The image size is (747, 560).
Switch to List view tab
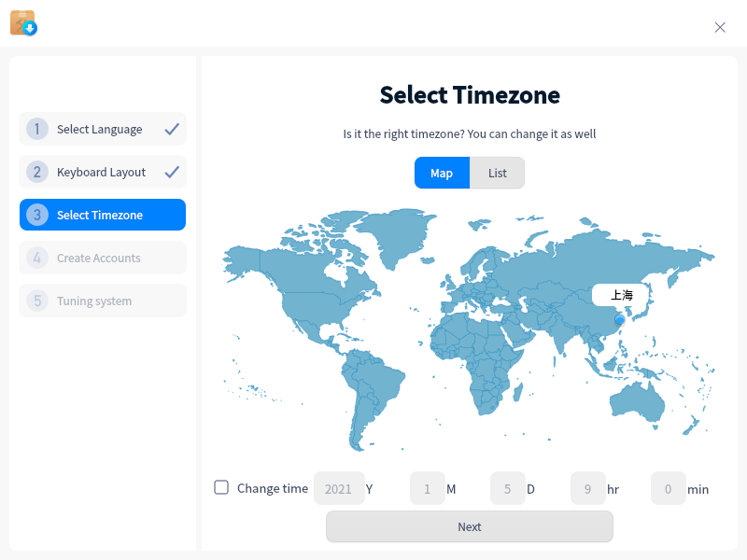coord(497,173)
